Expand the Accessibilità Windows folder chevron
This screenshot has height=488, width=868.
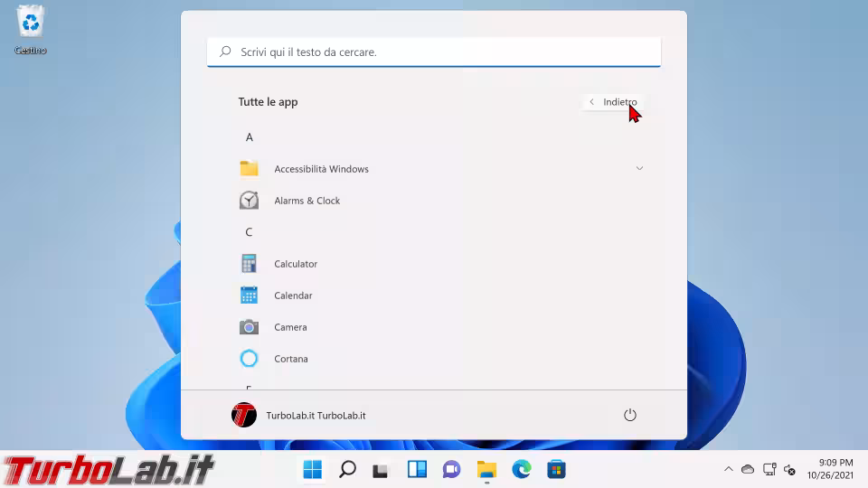(639, 169)
